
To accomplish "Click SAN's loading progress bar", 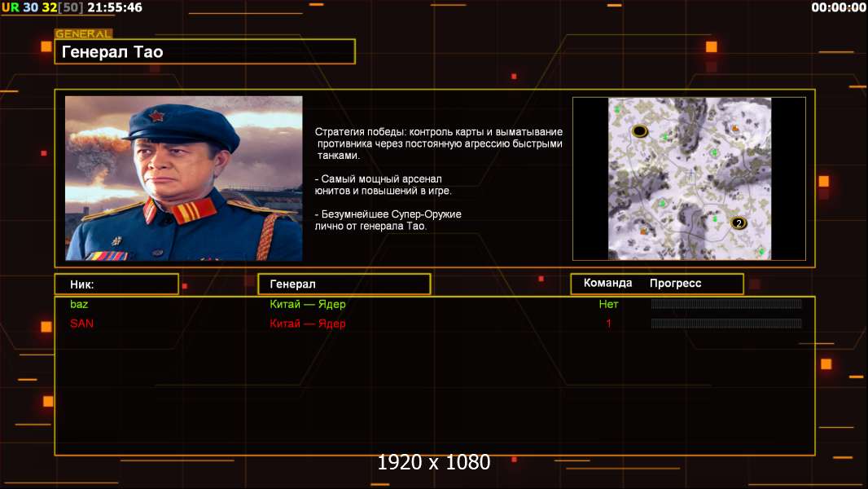I will pyautogui.click(x=726, y=324).
